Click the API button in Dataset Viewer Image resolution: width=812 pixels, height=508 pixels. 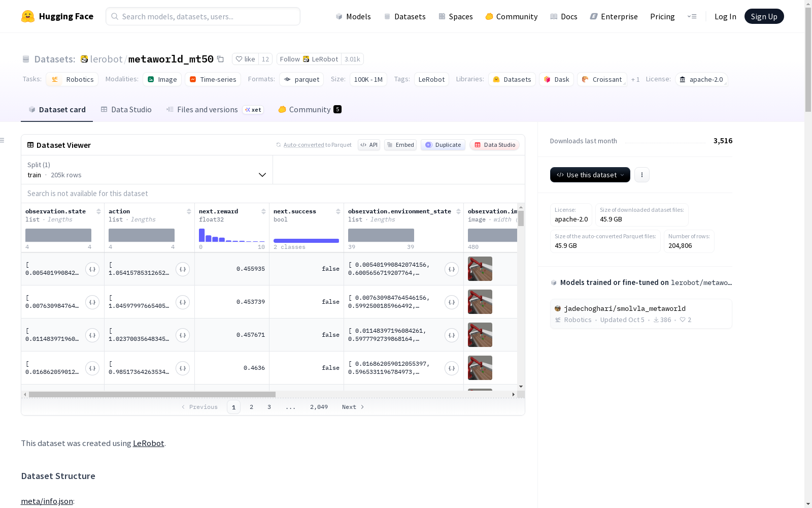(369, 145)
